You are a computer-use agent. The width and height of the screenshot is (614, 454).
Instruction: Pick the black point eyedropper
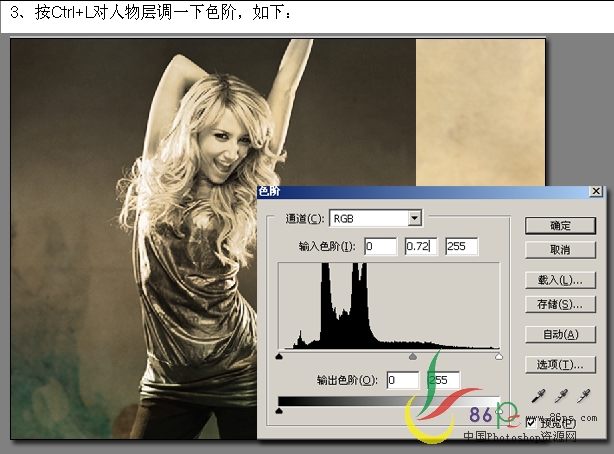538,396
